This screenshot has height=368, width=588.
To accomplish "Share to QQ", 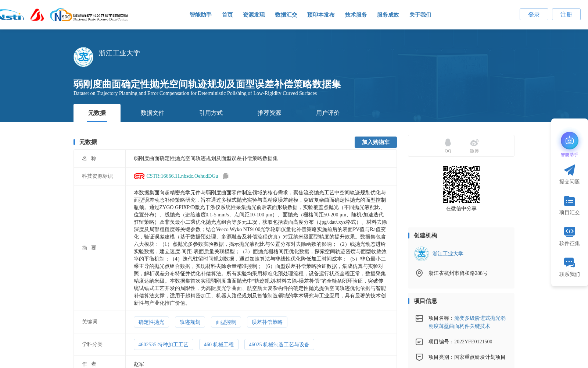I will [x=448, y=146].
